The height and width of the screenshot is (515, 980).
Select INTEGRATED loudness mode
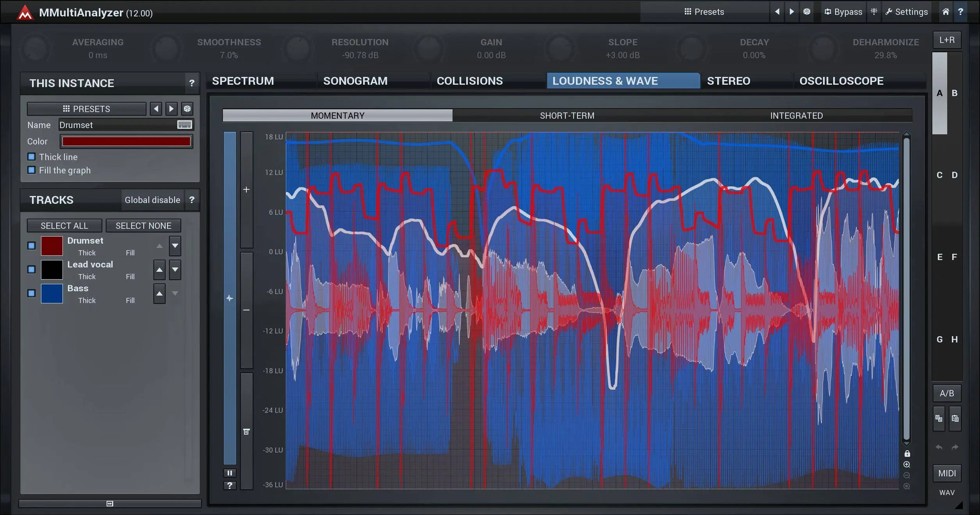coord(796,116)
